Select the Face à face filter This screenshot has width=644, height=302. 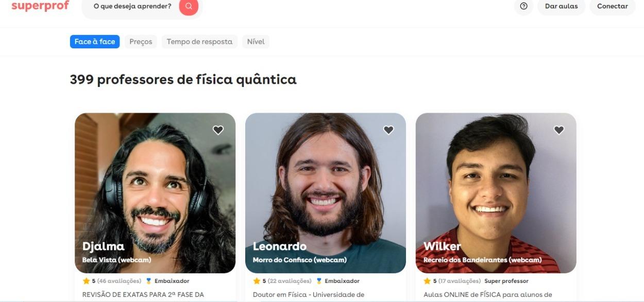pos(95,42)
